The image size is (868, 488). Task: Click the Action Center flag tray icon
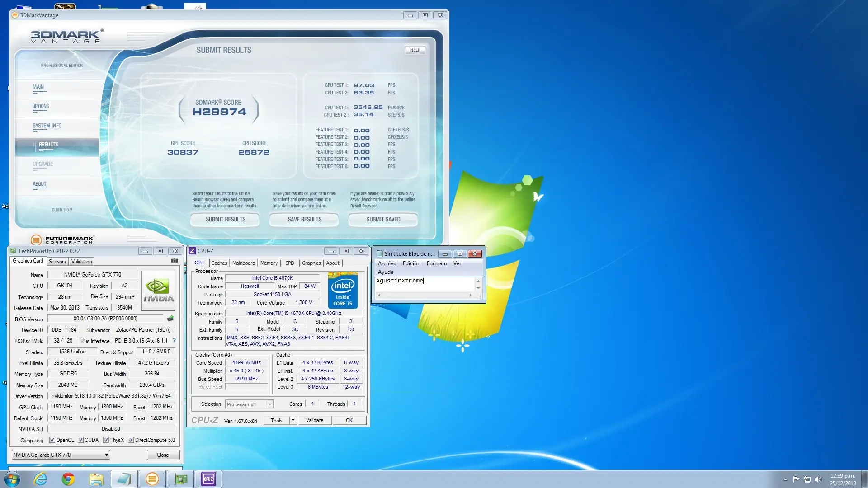click(796, 479)
